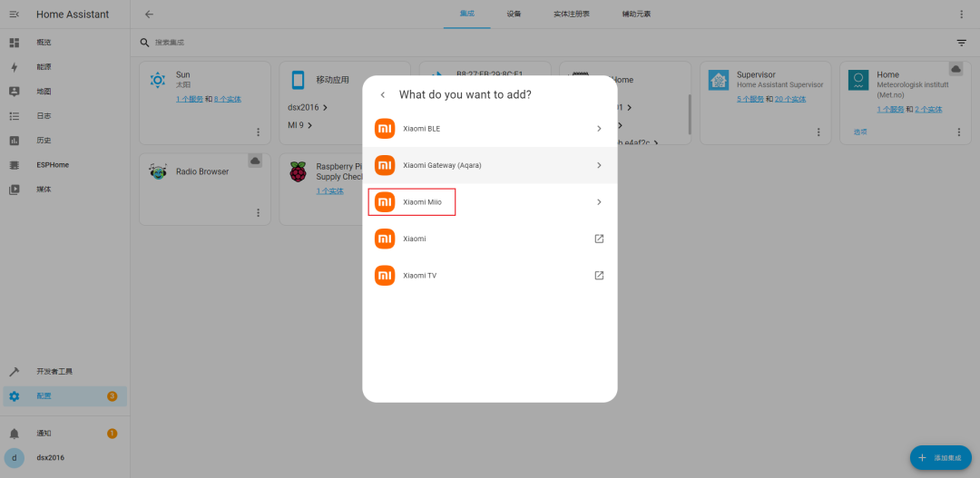The image size is (980, 478).
Task: Select the 日志 sidebar menu label
Action: pos(44,116)
